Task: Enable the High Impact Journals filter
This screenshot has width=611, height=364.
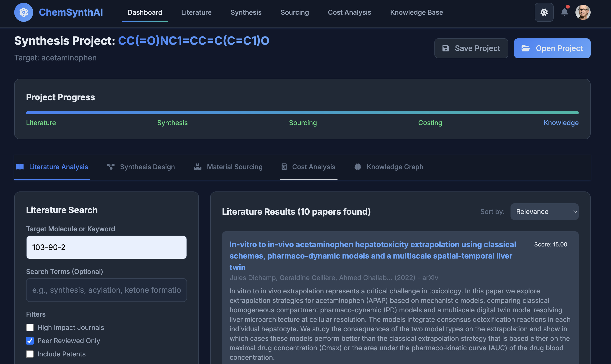Action: click(x=30, y=328)
